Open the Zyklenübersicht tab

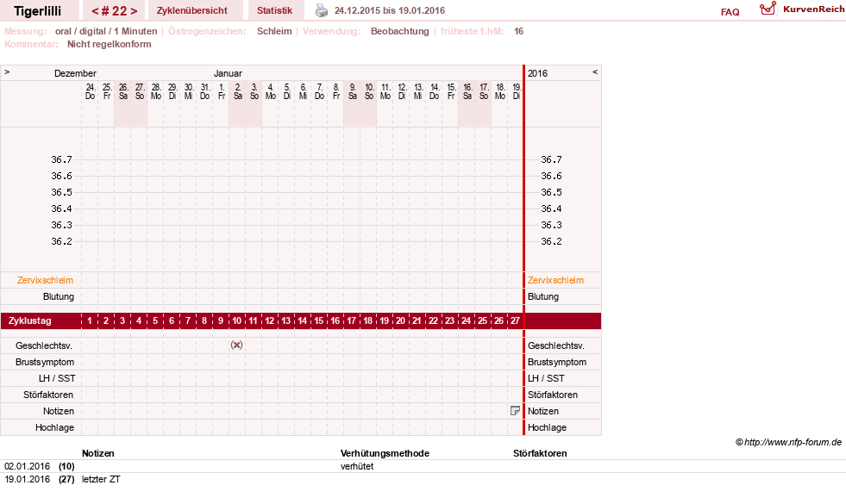[x=192, y=10]
